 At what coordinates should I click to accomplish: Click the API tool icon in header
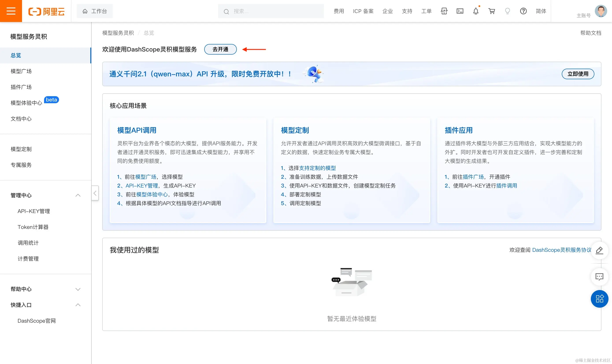point(444,11)
